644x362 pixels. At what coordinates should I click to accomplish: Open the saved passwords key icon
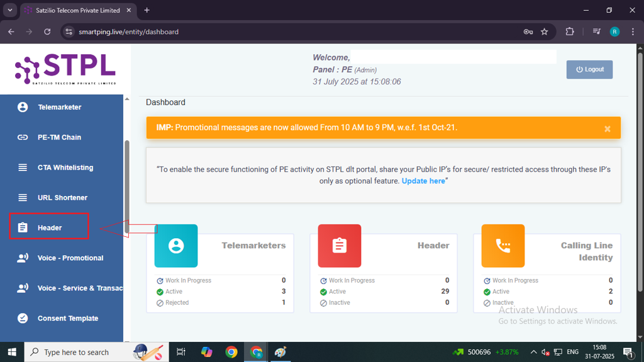pyautogui.click(x=528, y=31)
